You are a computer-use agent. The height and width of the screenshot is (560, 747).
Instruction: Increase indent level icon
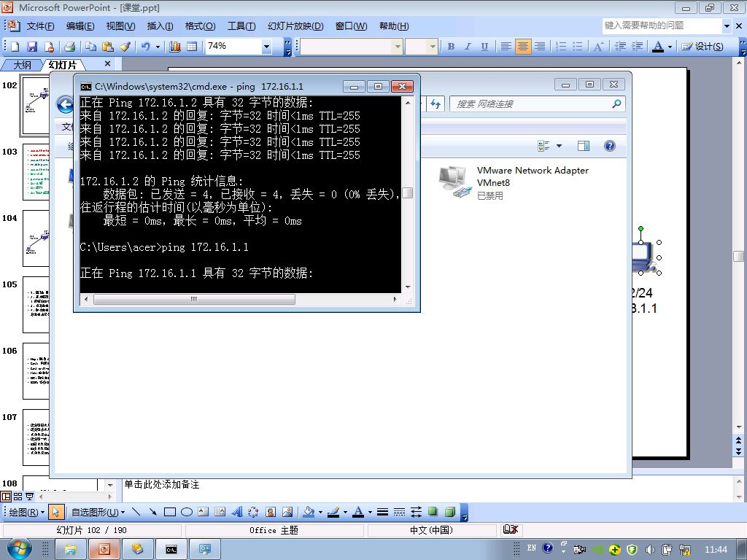point(637,46)
